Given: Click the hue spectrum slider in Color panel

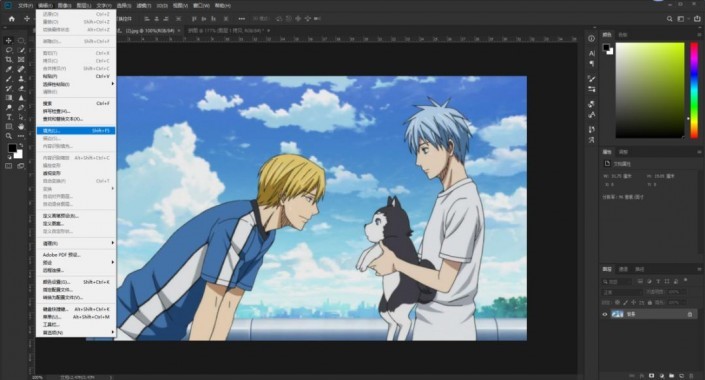Looking at the screenshot, I should (x=694, y=90).
